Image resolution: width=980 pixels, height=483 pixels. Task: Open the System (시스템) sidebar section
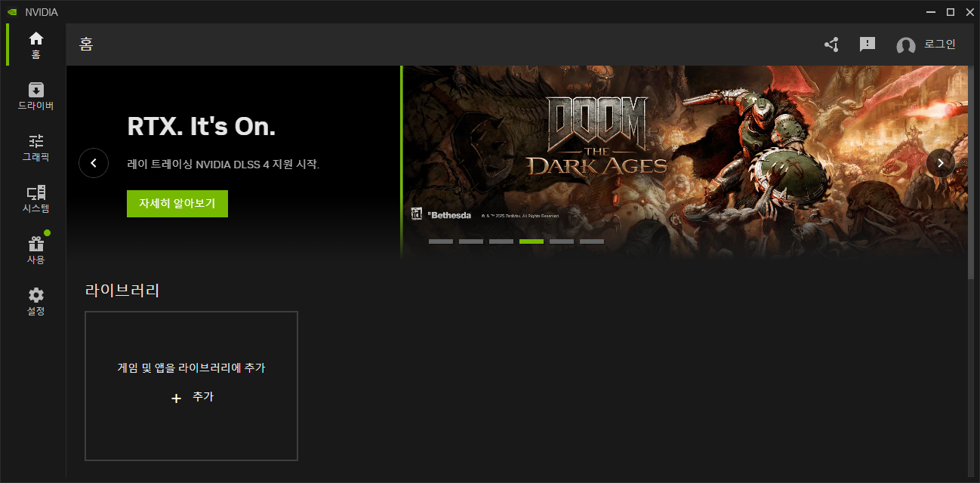coord(35,198)
